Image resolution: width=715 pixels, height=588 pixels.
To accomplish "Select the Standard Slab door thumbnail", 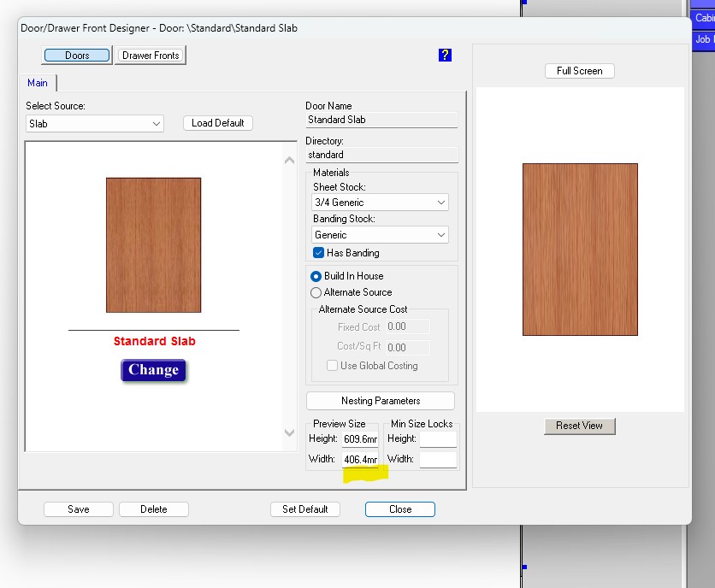I will [x=153, y=244].
